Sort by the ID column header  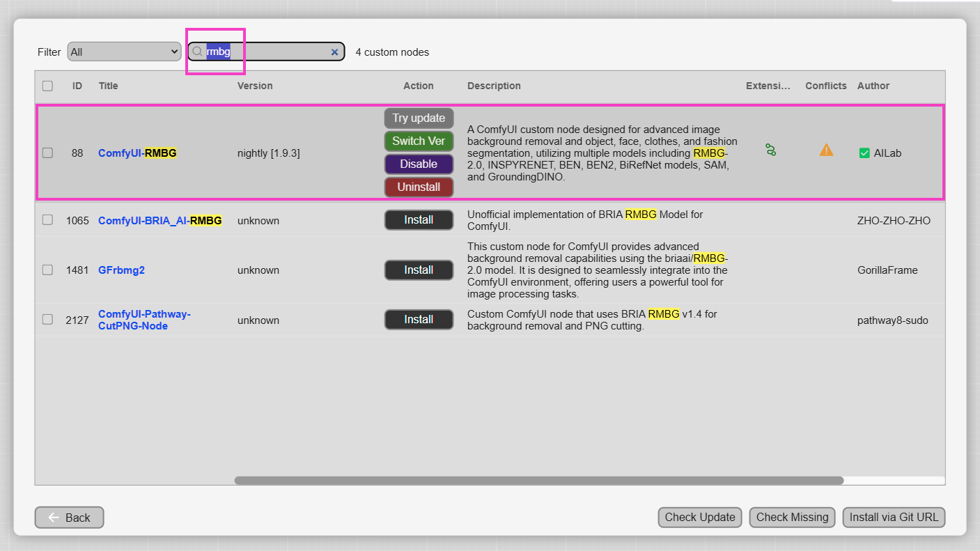[77, 86]
